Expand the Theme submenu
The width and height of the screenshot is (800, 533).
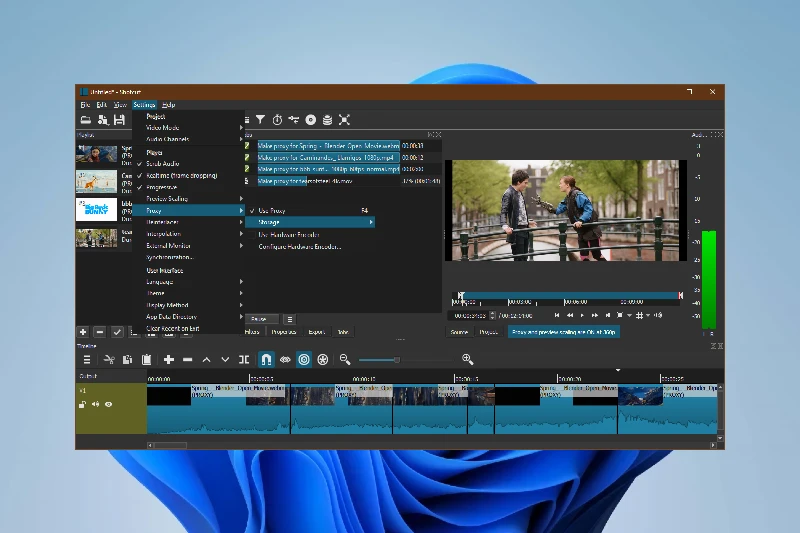pos(188,293)
